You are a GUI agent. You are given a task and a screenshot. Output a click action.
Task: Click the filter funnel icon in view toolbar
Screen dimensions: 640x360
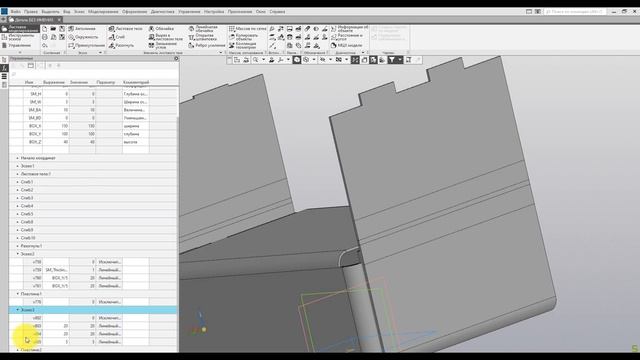[x=391, y=60]
